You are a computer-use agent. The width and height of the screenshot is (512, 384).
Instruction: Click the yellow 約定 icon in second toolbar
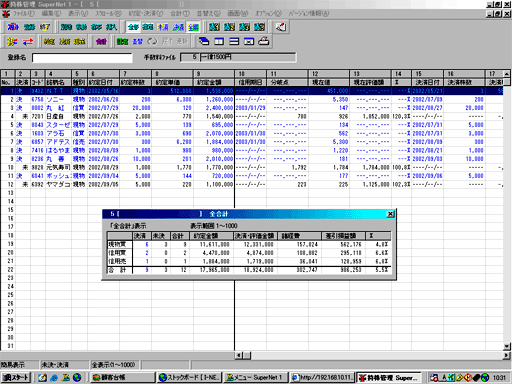(49, 41)
